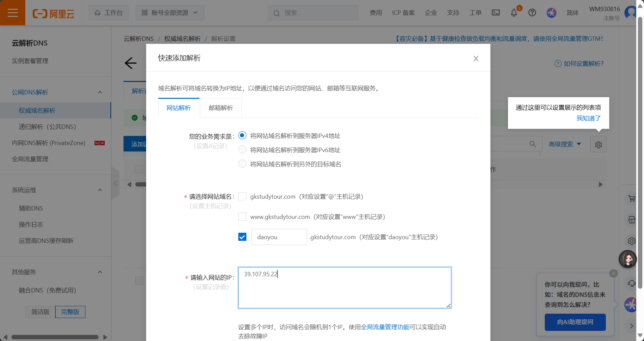Click the shopping cart icon
The image size is (644, 341).
631,199
